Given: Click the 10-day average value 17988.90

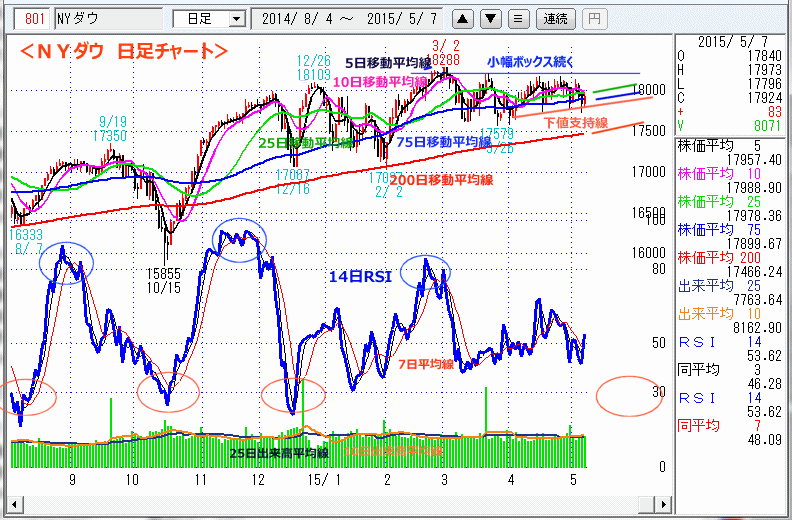Looking at the screenshot, I should pos(754,188).
